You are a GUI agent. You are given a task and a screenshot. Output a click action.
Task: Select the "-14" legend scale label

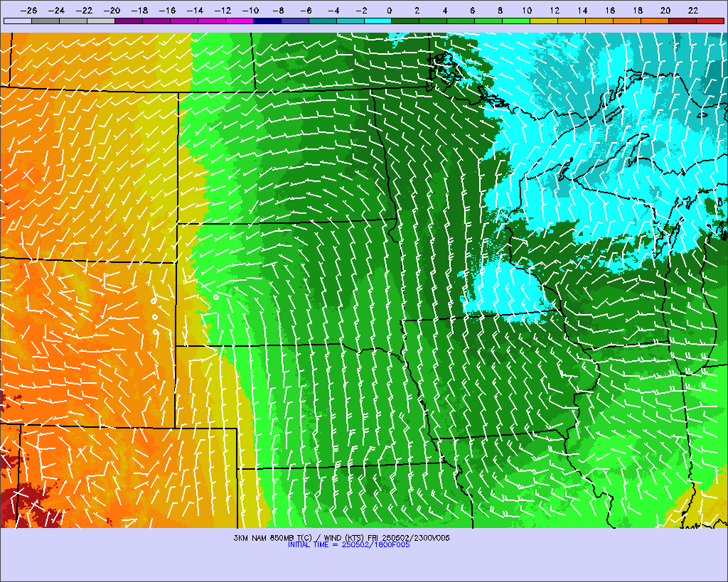(195, 10)
